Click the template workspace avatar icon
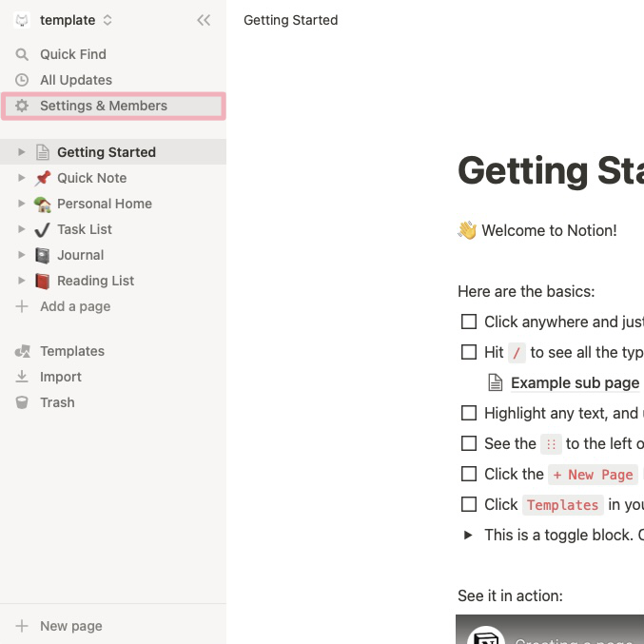The height and width of the screenshot is (644, 644). click(x=22, y=20)
